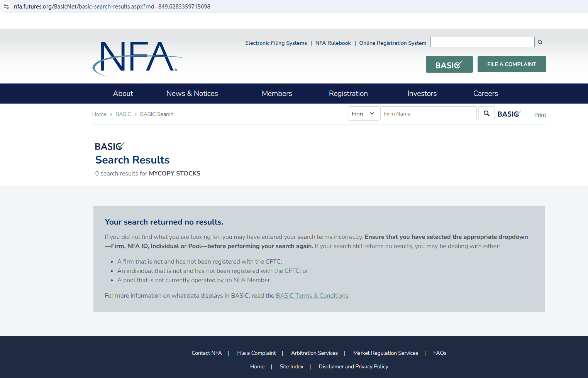The height and width of the screenshot is (378, 588).
Task: Click the FILE A COMPLAINT button
Action: click(512, 64)
